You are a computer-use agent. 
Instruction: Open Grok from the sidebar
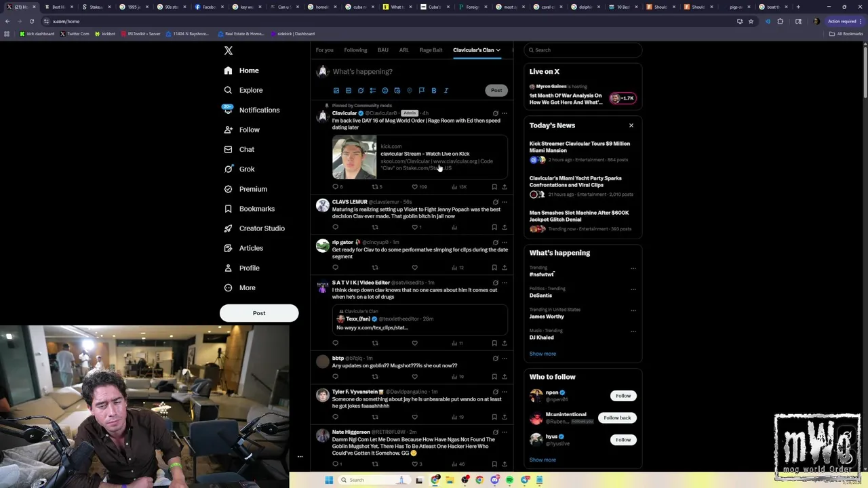coord(239,169)
